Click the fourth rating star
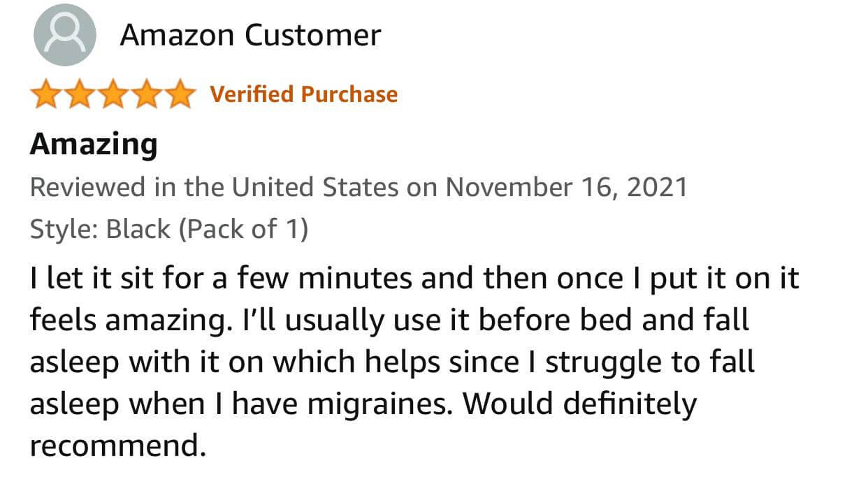Image resolution: width=868 pixels, height=479 pixels. [x=147, y=94]
